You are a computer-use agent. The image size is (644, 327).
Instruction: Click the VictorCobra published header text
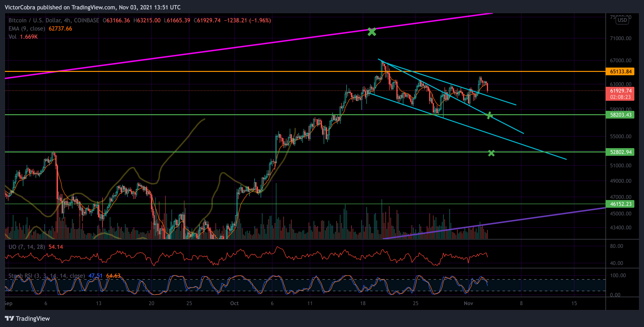[92, 7]
